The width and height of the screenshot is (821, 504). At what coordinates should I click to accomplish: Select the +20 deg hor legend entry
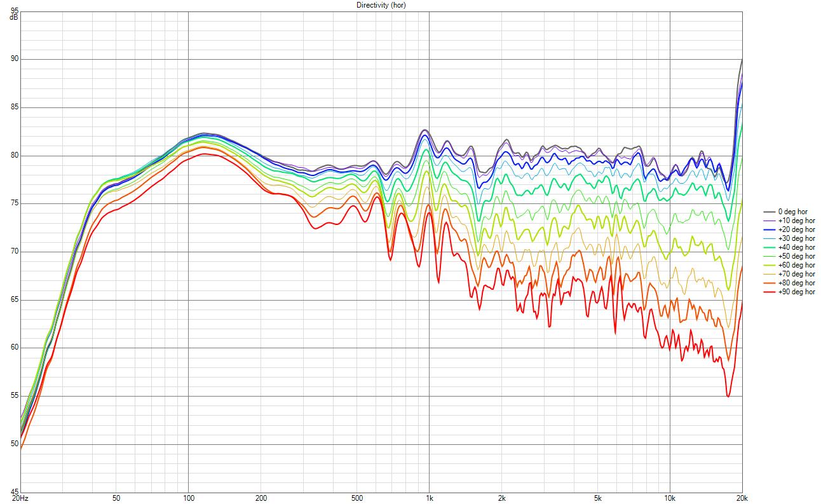[789, 229]
